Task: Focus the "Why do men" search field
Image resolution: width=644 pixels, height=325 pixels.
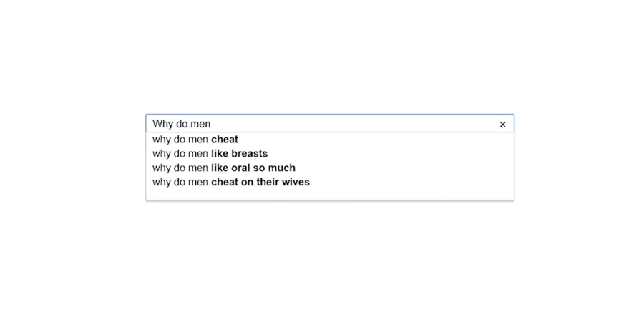Action: pyautogui.click(x=330, y=124)
